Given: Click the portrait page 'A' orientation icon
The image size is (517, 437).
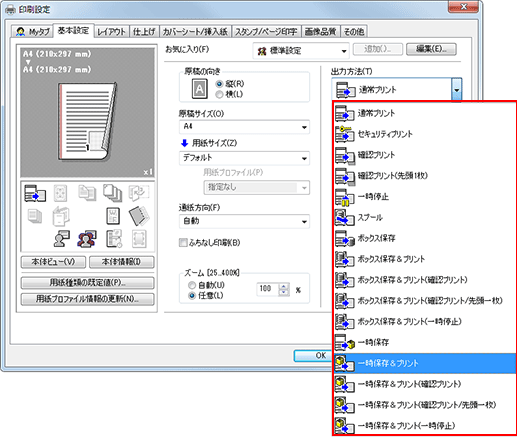Looking at the screenshot, I should 199,89.
